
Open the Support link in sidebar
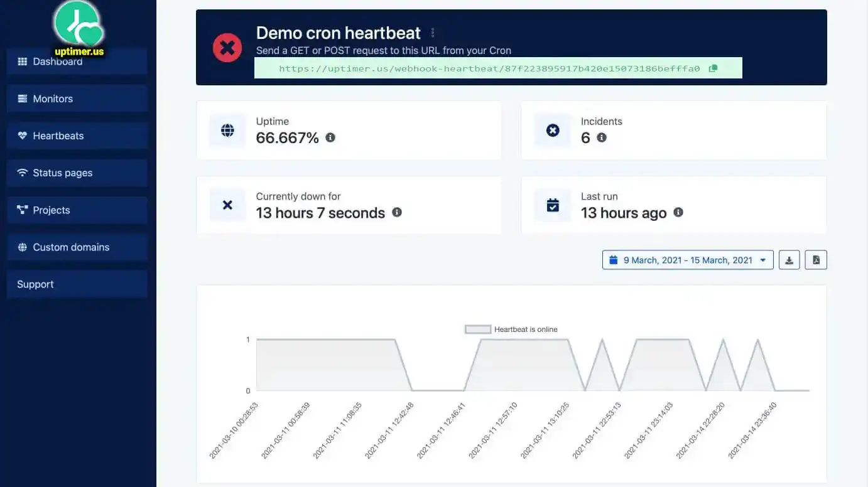click(77, 284)
